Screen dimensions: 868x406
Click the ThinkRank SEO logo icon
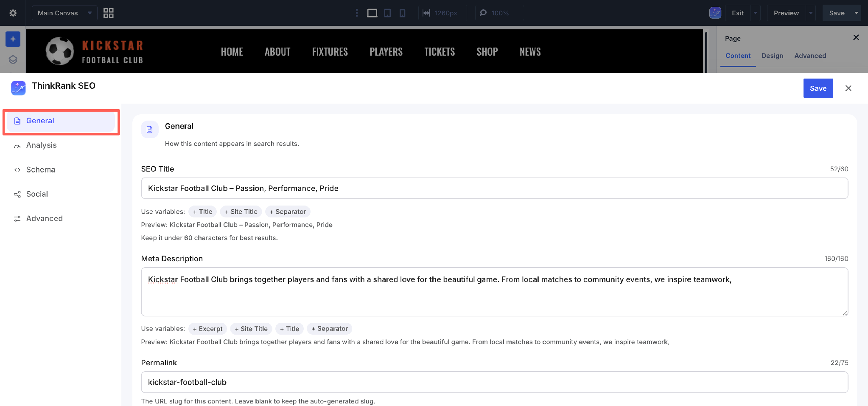point(18,88)
